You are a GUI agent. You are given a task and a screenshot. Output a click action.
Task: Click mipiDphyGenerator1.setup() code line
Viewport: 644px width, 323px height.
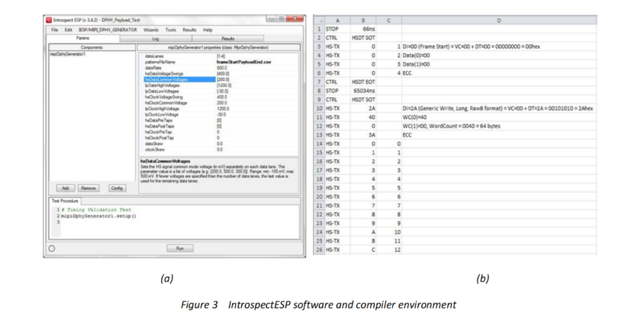click(x=98, y=216)
